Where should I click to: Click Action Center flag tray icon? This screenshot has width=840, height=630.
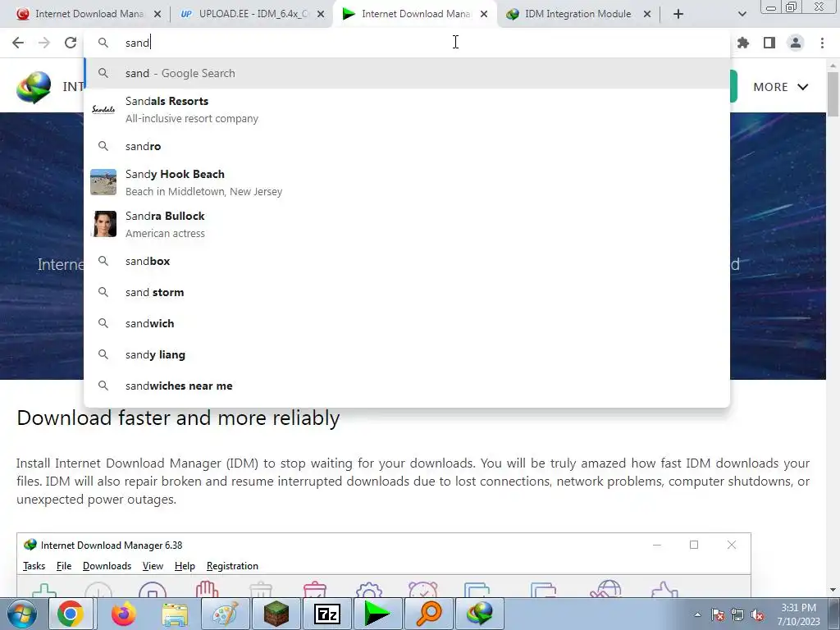click(718, 614)
